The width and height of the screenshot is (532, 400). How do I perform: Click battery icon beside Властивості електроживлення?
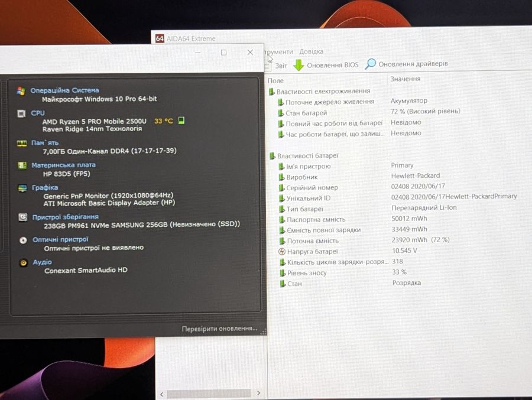click(x=271, y=92)
